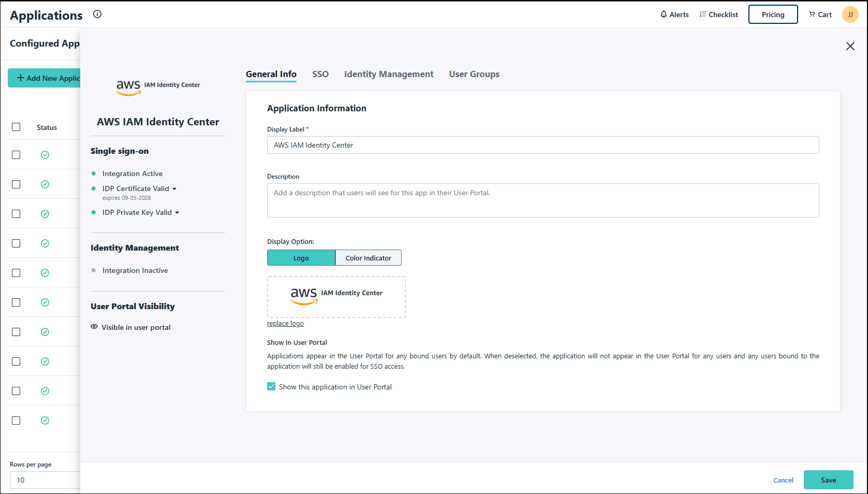Click the eye icon for portal visibility
The image size is (868, 494).
coord(94,327)
